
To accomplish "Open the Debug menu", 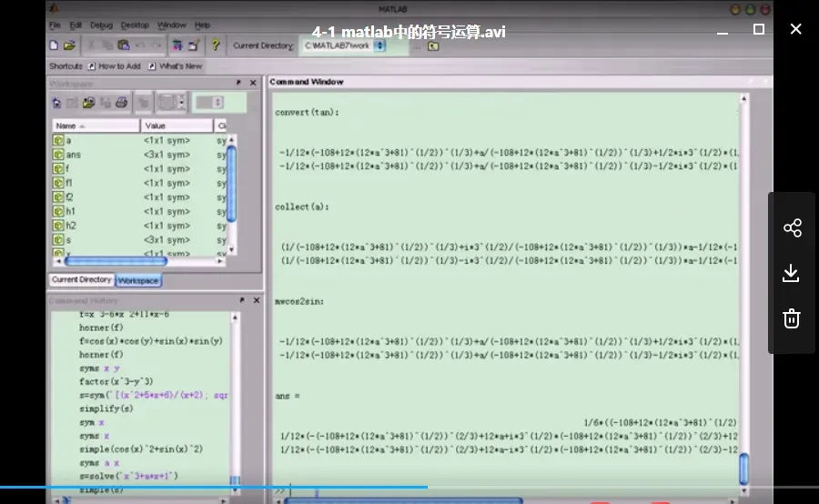I will (x=101, y=25).
